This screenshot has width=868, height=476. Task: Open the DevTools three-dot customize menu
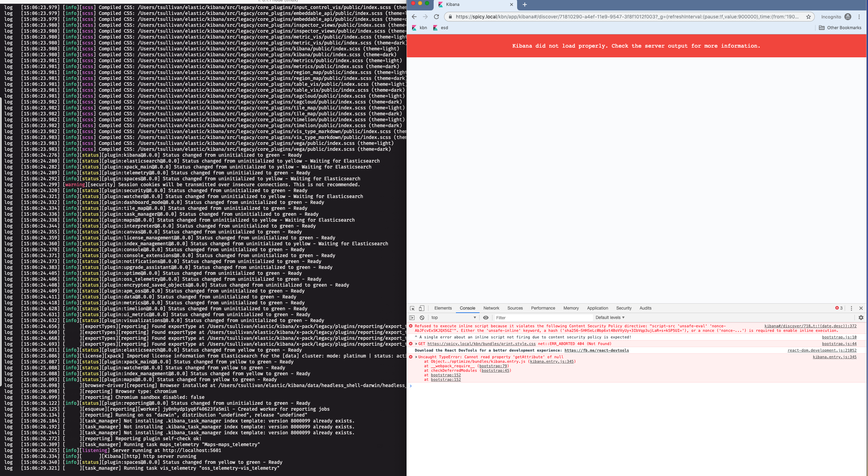(x=851, y=308)
